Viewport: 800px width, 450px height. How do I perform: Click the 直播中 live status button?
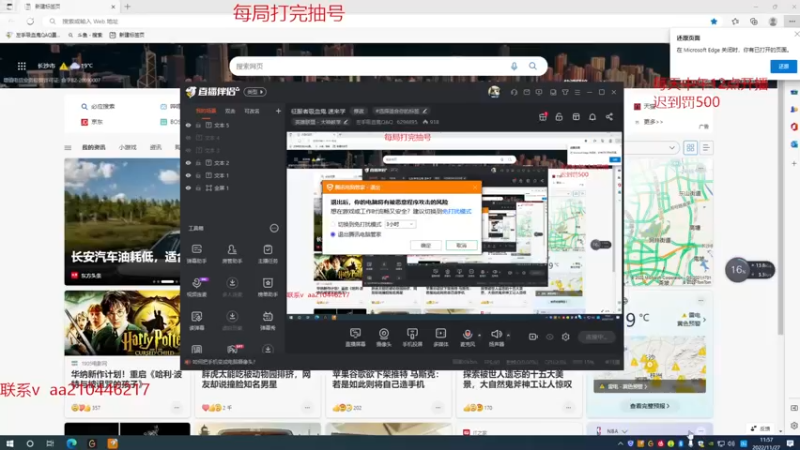tap(596, 337)
